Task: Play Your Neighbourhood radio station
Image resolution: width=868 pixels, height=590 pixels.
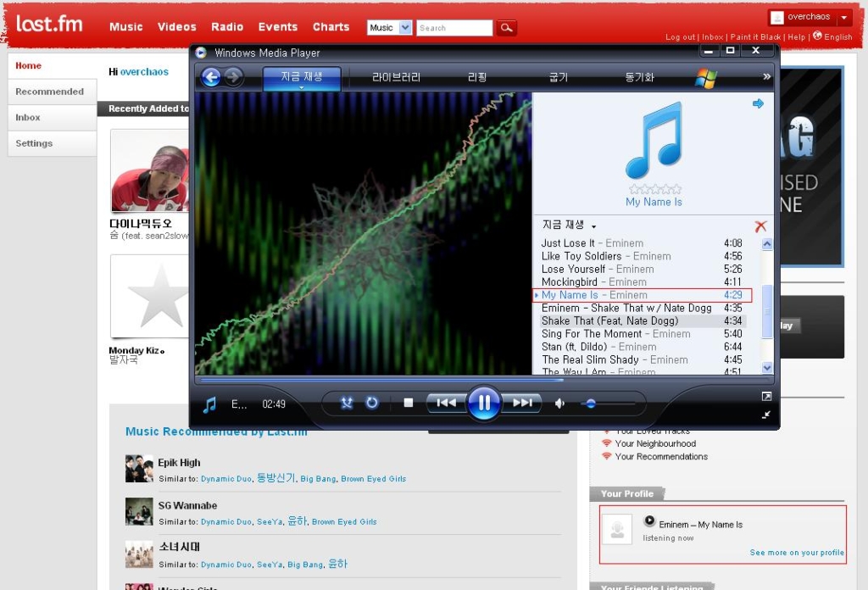Action: (655, 443)
